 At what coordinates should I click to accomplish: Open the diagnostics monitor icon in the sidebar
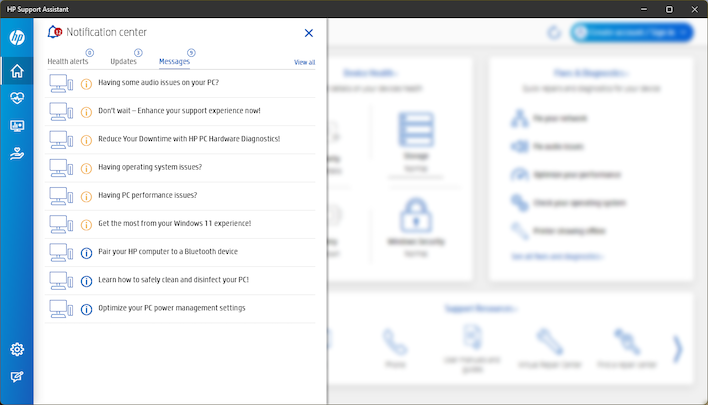point(17,126)
